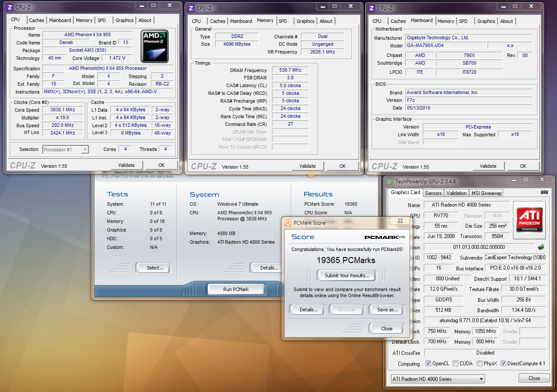
Task: Toggle the DirectCompute 4.1 checkbox
Action: coord(503,364)
